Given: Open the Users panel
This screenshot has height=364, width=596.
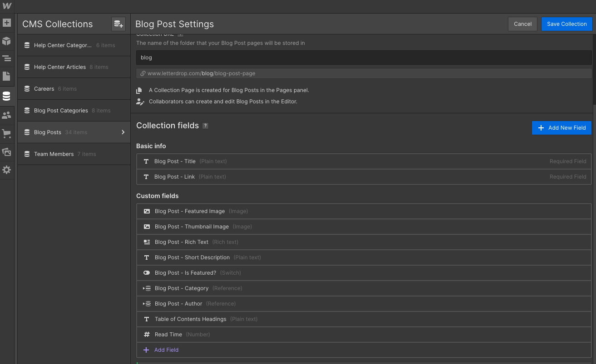Looking at the screenshot, I should [7, 115].
